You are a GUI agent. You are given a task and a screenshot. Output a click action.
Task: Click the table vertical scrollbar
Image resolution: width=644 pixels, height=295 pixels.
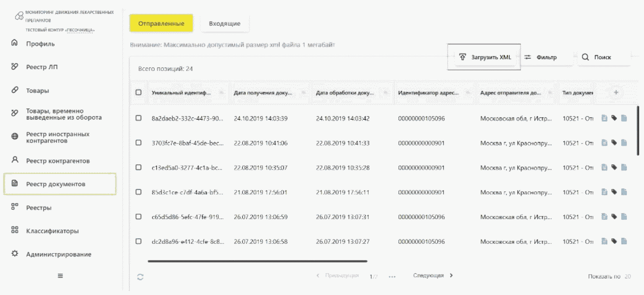click(x=638, y=130)
